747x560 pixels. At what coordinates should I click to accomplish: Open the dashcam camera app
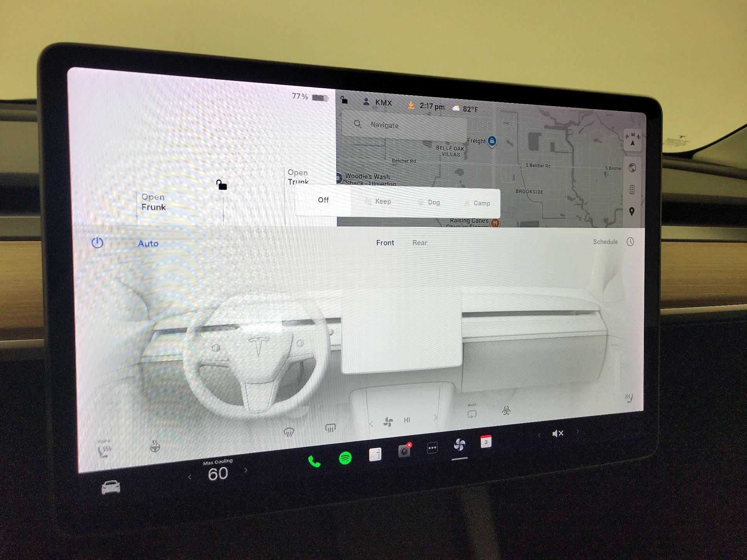click(404, 451)
